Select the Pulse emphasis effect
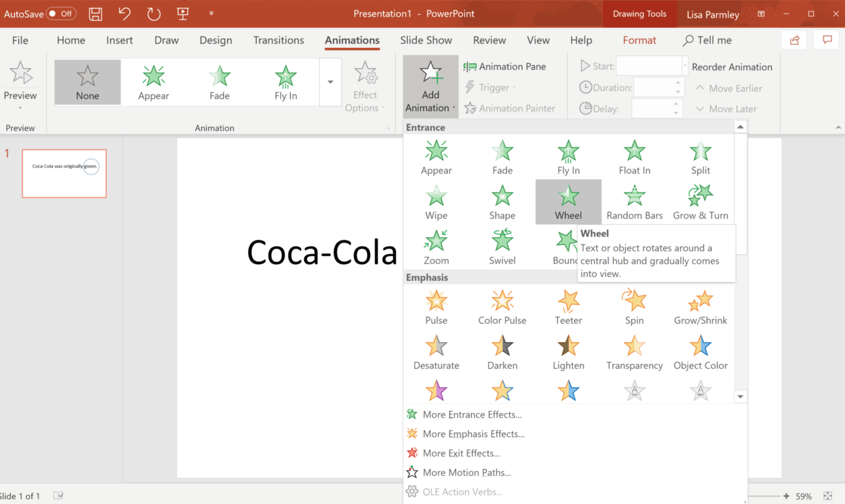The image size is (845, 504). point(436,307)
